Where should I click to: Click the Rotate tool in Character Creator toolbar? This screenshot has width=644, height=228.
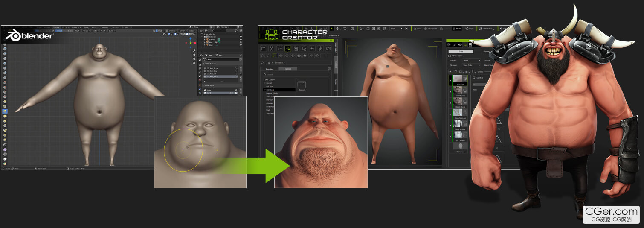pyautogui.click(x=345, y=29)
